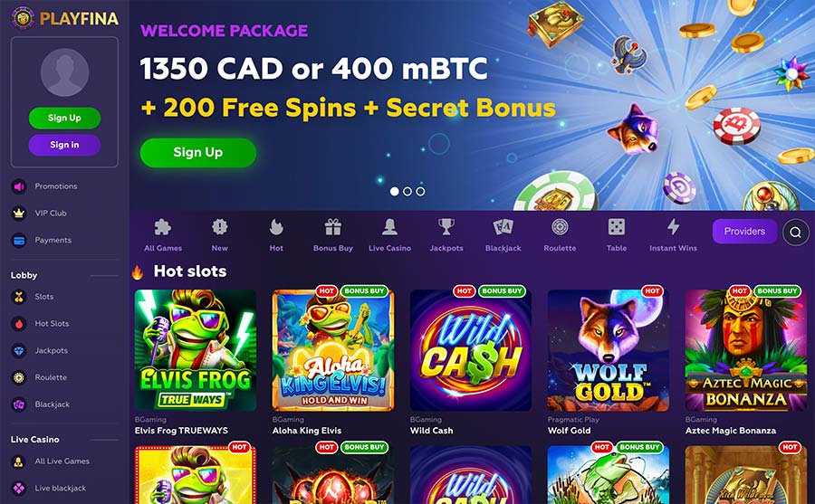Click the VIP Club crown icon
The height and width of the screenshot is (504, 815).
[19, 213]
